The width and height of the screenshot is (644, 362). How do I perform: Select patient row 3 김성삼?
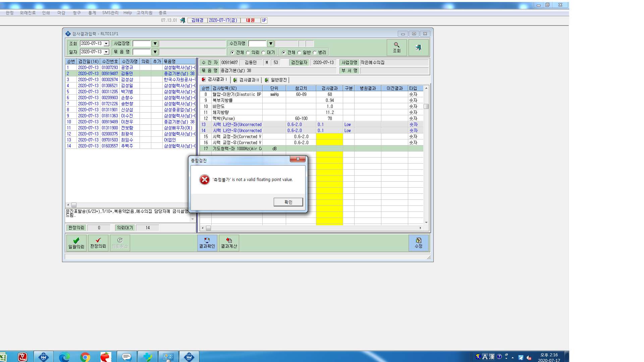(130, 80)
